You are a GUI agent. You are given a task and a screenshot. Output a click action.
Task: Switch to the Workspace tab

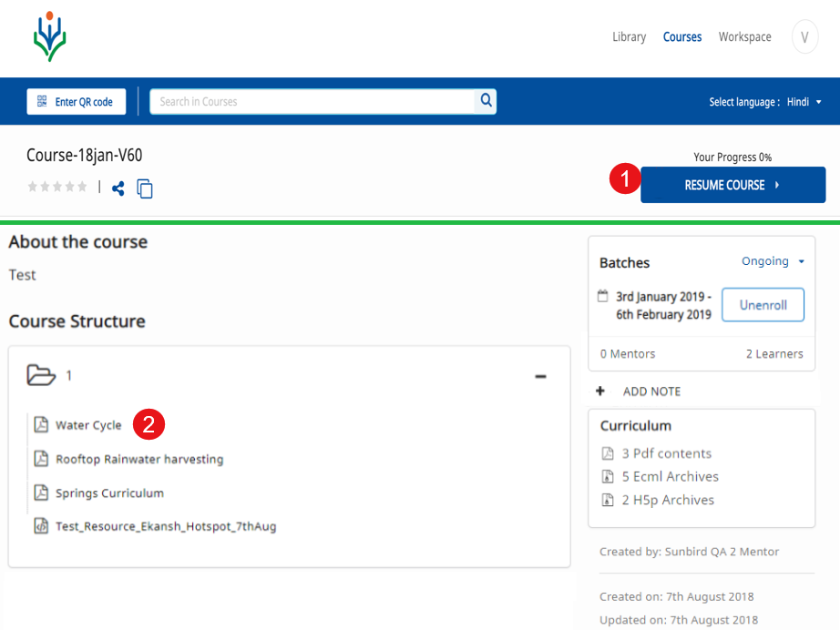tap(744, 37)
